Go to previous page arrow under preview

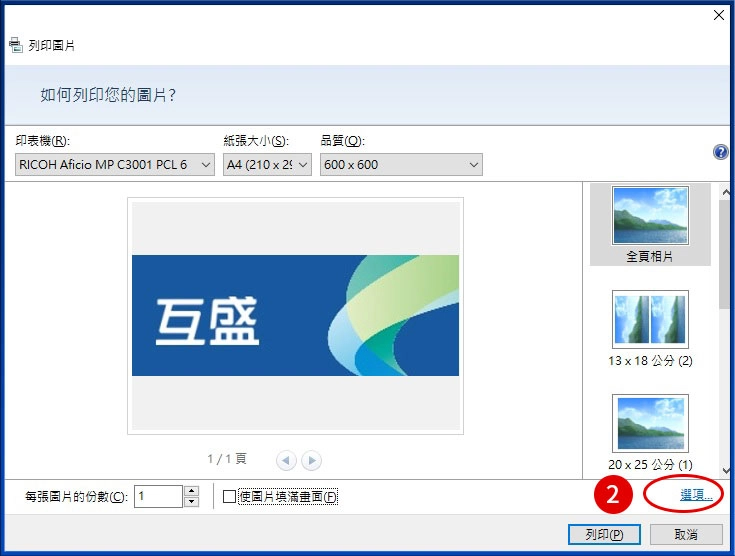(x=287, y=460)
